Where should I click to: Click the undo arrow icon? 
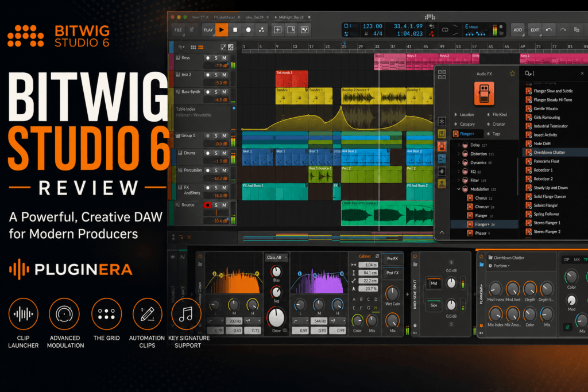coord(549,30)
